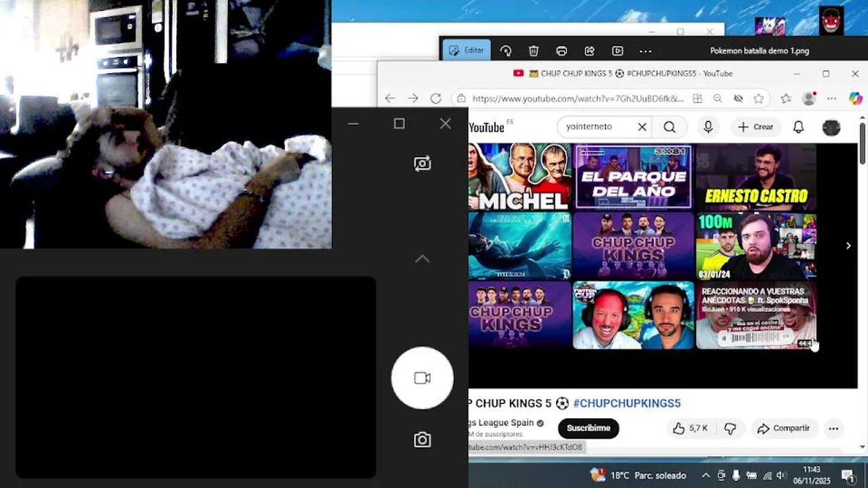Screen dimensions: 868x488
Task: Open the two men with headphones video
Action: click(x=633, y=315)
